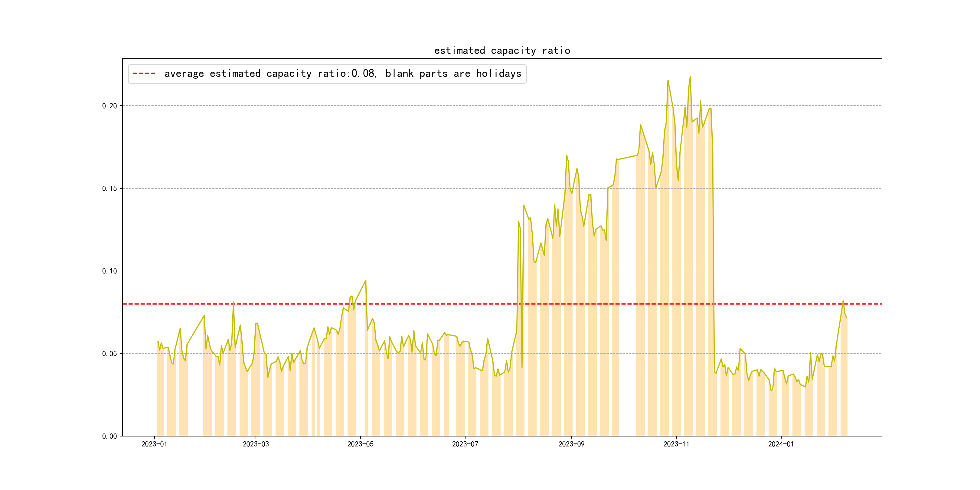Click the legend's red dashed line sample
Viewport: 980px width, 490px height.
click(x=144, y=73)
